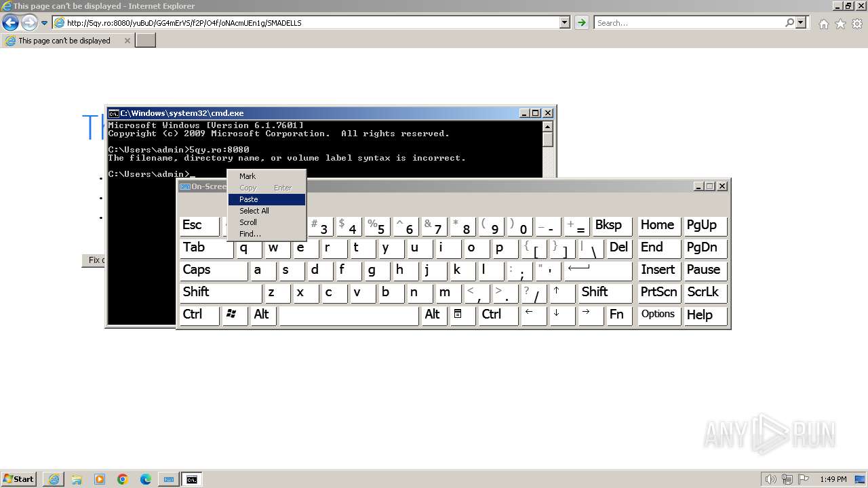Tap the right arrow key on keyboard
The height and width of the screenshot is (488, 868).
click(x=591, y=315)
